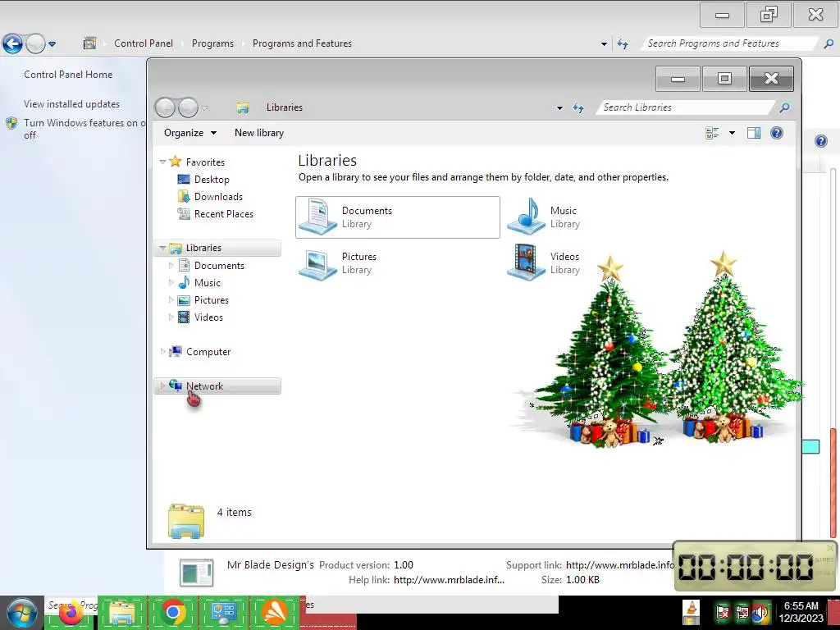
Task: Open the Music library tile
Action: [545, 217]
